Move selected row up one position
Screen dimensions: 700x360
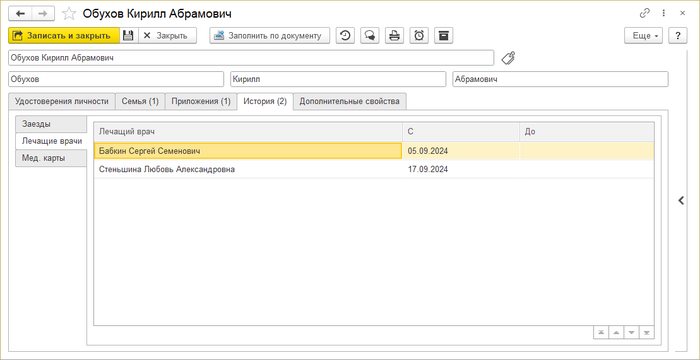(x=616, y=332)
